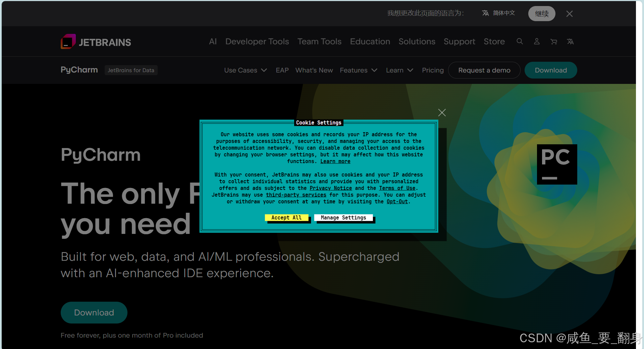Screen dimensions: 644x349
Task: Click the JetBrains for Data badge
Action: coord(131,70)
